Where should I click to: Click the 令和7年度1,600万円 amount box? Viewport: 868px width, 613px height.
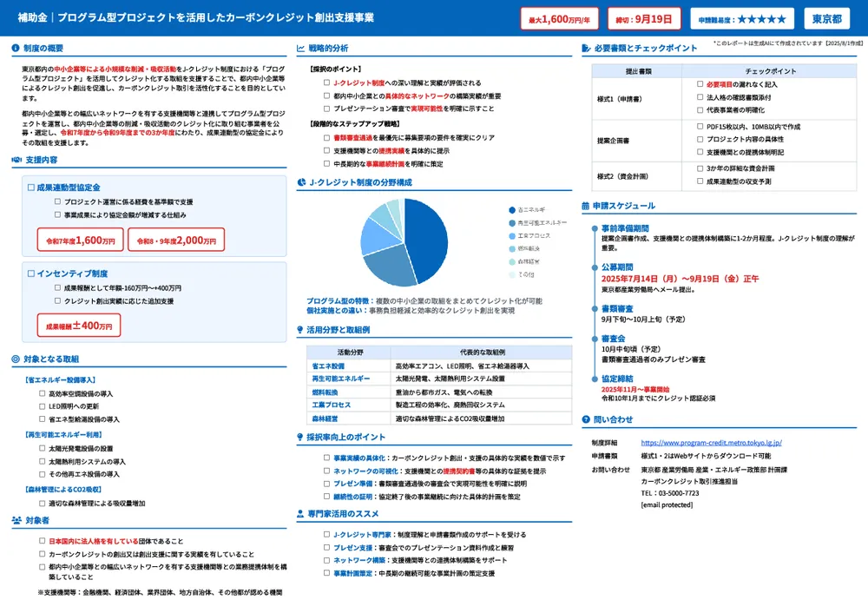pyautogui.click(x=80, y=240)
